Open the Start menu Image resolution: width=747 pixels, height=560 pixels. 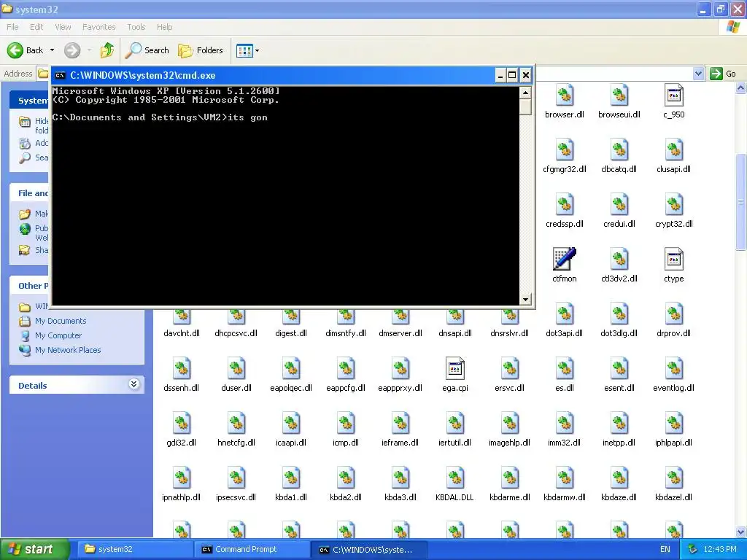[34, 549]
